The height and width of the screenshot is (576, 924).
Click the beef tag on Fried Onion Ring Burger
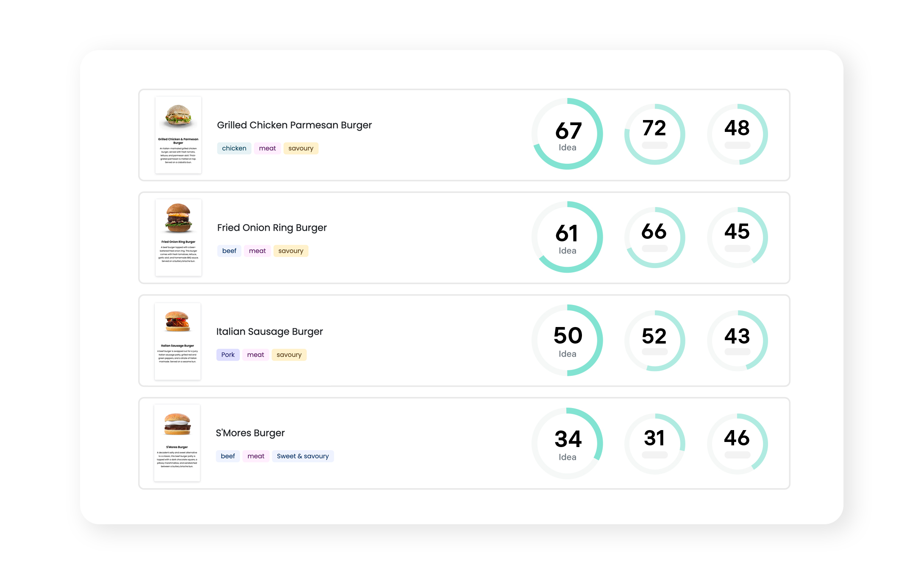coord(229,251)
